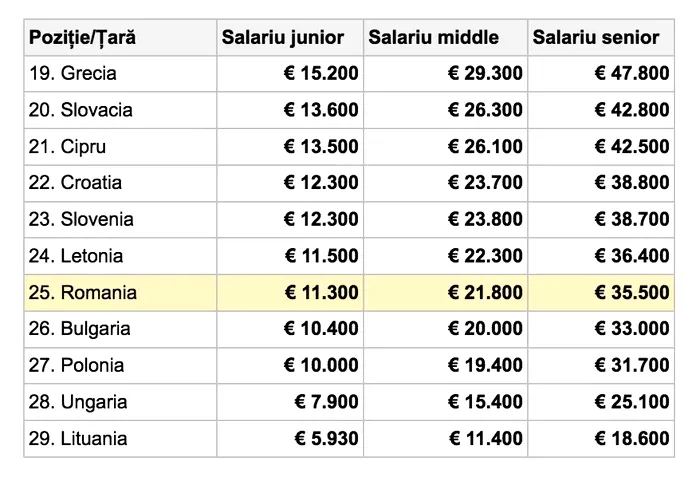700x493 pixels.
Task: Click the 19. Grecia row label
Action: pos(73,73)
